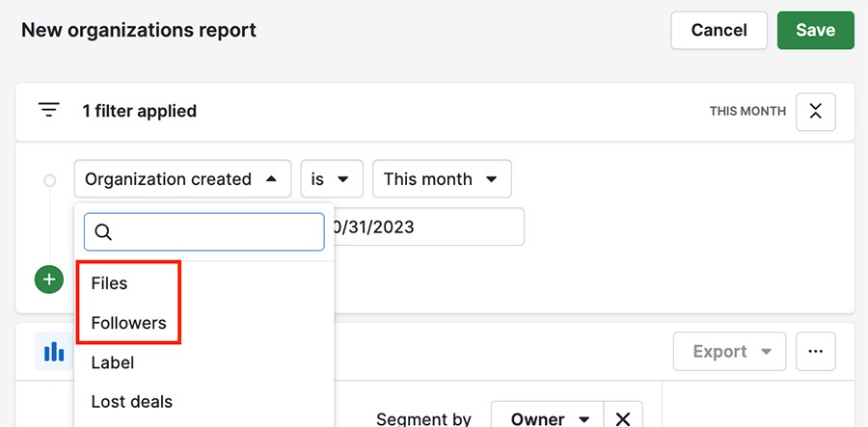Open the three-dots more options menu
Screen dimensions: 868x427
tap(815, 351)
